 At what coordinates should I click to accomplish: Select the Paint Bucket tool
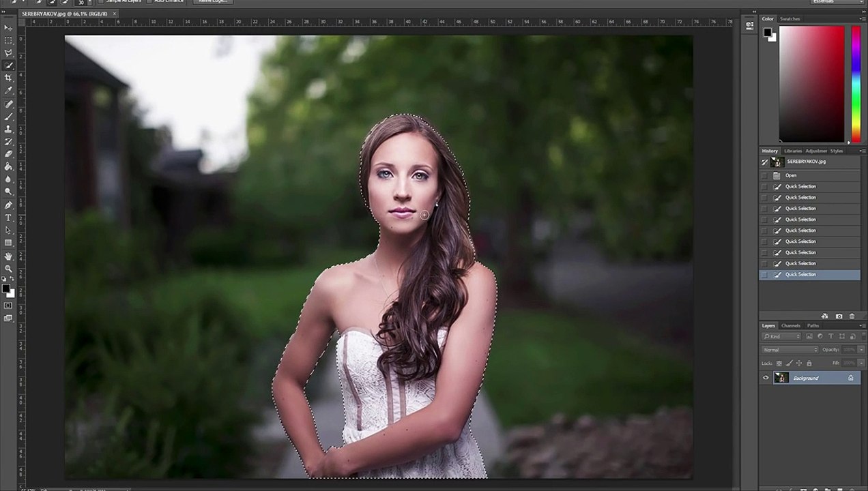pos(8,166)
